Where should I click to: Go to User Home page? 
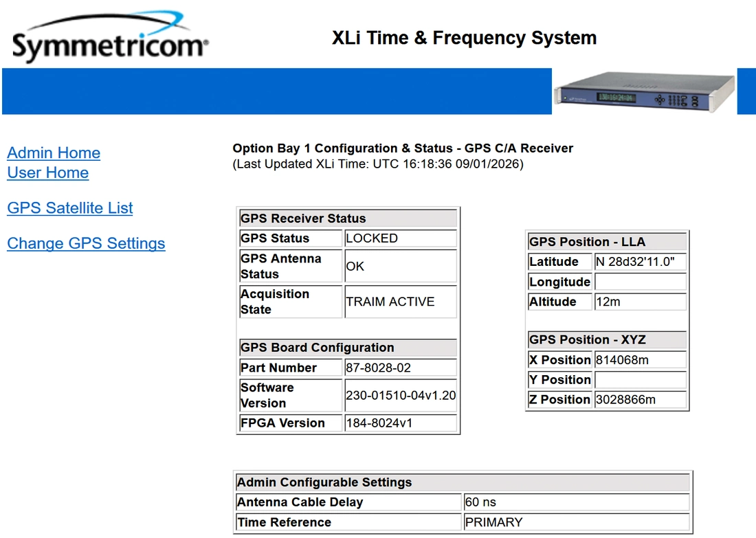pyautogui.click(x=47, y=172)
